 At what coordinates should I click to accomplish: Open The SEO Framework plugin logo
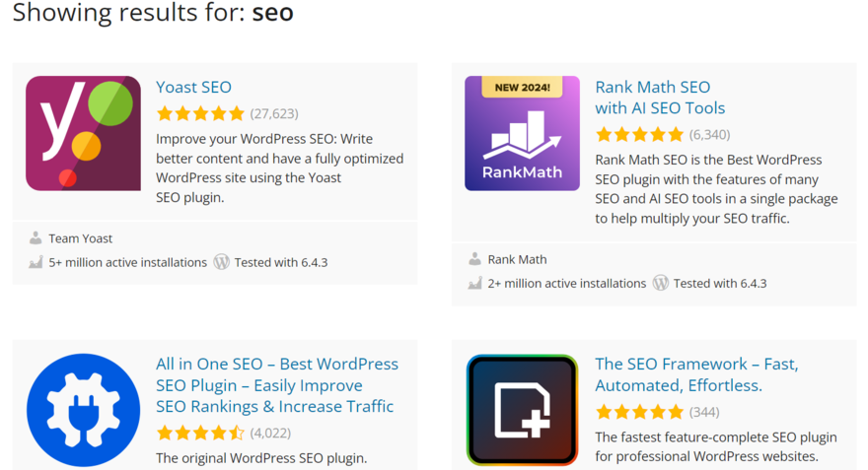click(522, 410)
